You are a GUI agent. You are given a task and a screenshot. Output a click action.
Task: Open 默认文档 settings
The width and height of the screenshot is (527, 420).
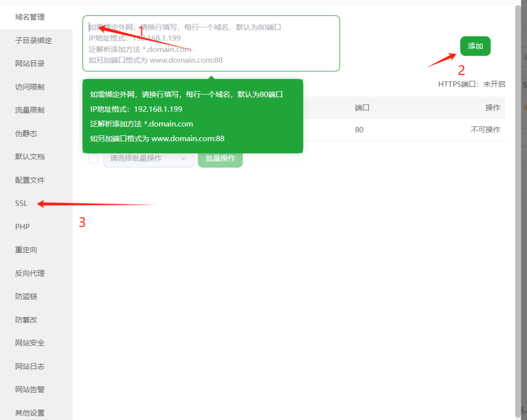tap(30, 157)
